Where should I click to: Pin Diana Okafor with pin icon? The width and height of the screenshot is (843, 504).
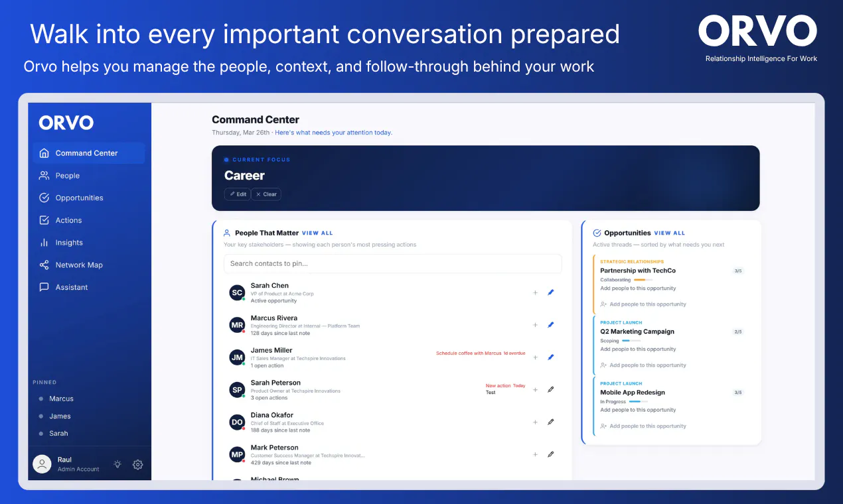coord(551,422)
